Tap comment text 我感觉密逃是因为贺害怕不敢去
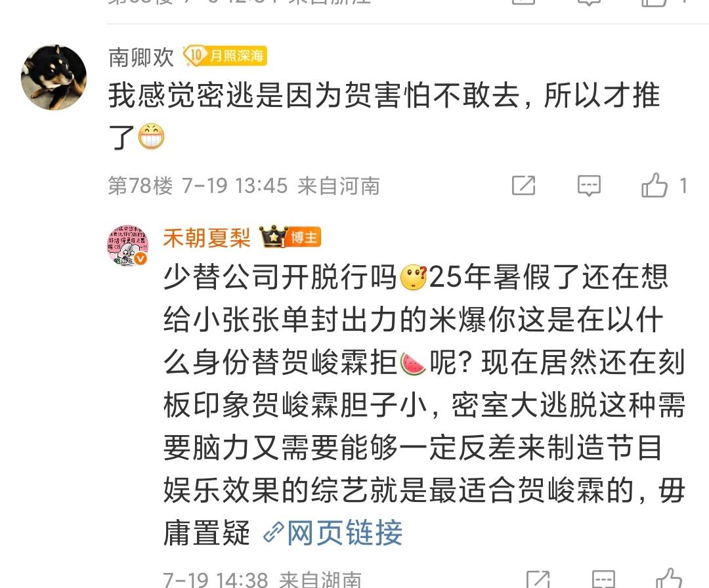The width and height of the screenshot is (709, 588). (x=313, y=96)
